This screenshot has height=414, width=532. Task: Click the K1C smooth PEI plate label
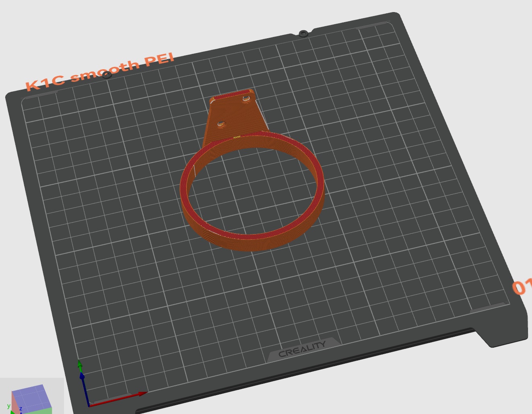pos(100,71)
